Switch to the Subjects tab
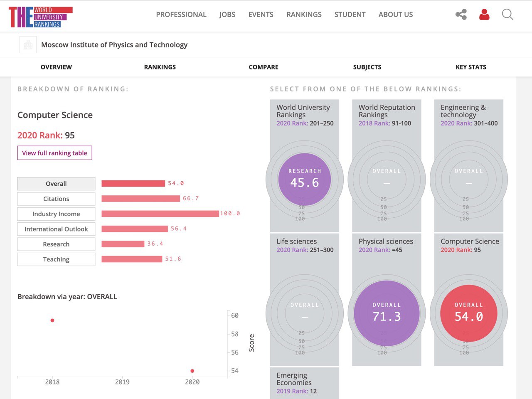The height and width of the screenshot is (399, 532). 367,67
